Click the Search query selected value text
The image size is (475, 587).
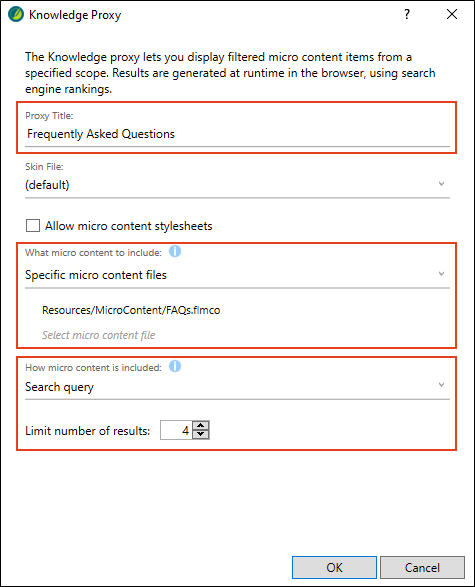click(x=60, y=387)
